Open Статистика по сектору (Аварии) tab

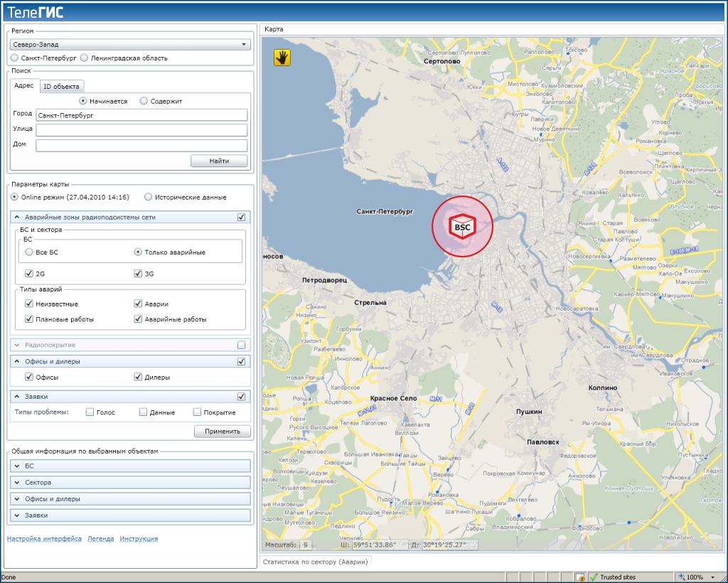click(x=314, y=562)
